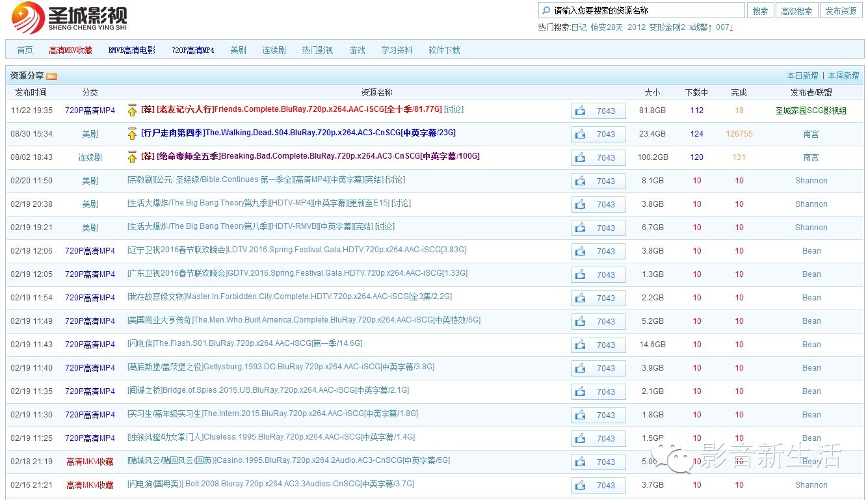Click the thumbs-up icon on the Friends row

tap(580, 111)
